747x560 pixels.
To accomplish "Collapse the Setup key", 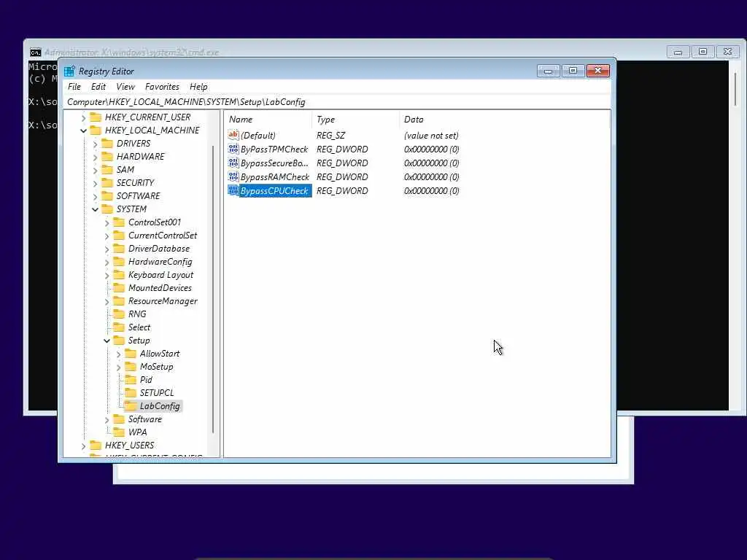I will tap(107, 341).
